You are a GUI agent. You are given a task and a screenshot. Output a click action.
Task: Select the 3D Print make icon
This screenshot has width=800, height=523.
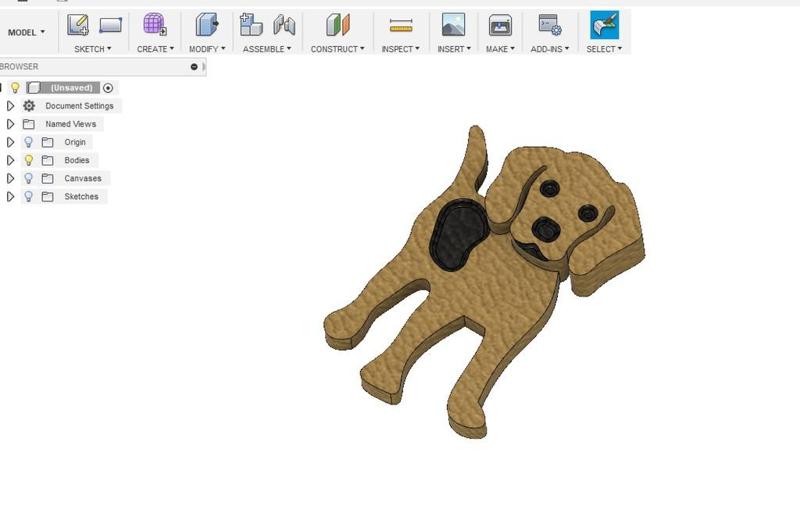coord(500,25)
